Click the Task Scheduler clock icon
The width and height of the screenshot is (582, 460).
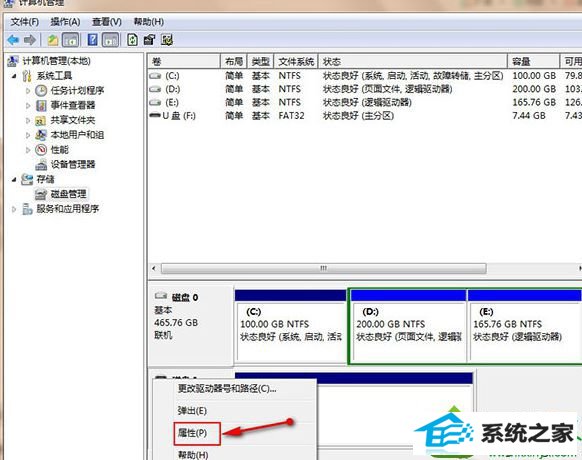41,90
